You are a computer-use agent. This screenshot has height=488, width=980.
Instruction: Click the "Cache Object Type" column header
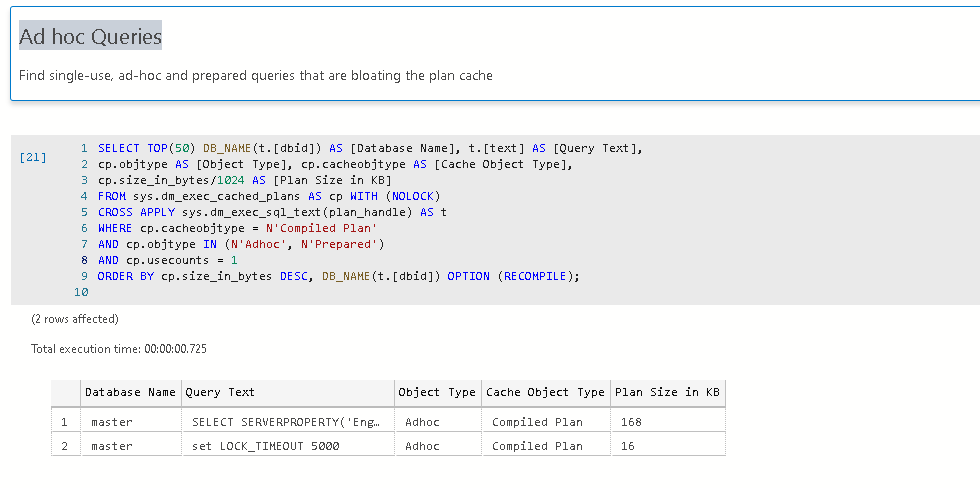tap(545, 392)
